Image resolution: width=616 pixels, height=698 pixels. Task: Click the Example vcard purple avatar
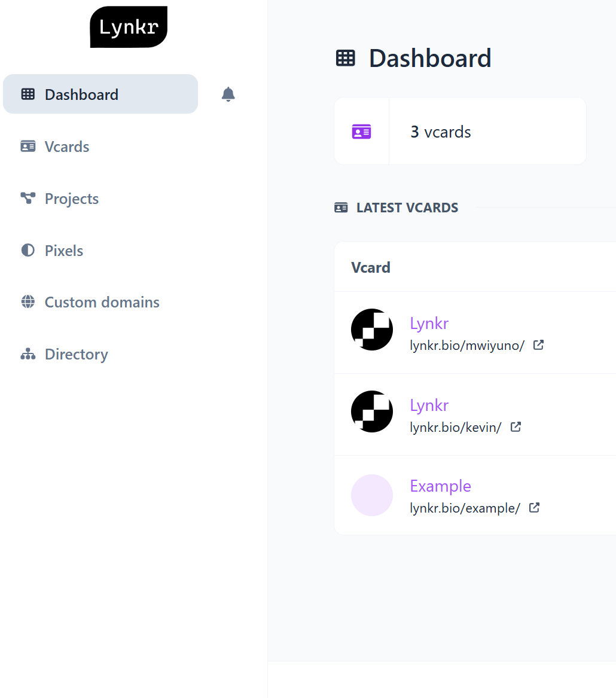(372, 495)
